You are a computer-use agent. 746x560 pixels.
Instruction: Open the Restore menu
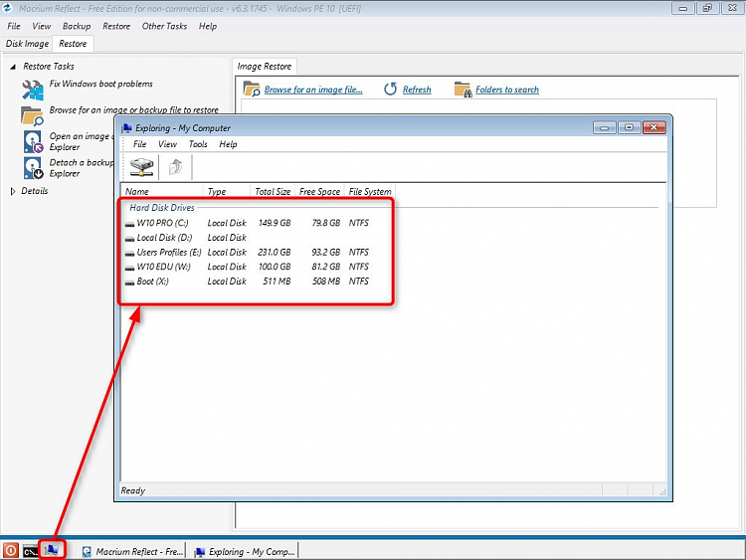click(x=116, y=26)
